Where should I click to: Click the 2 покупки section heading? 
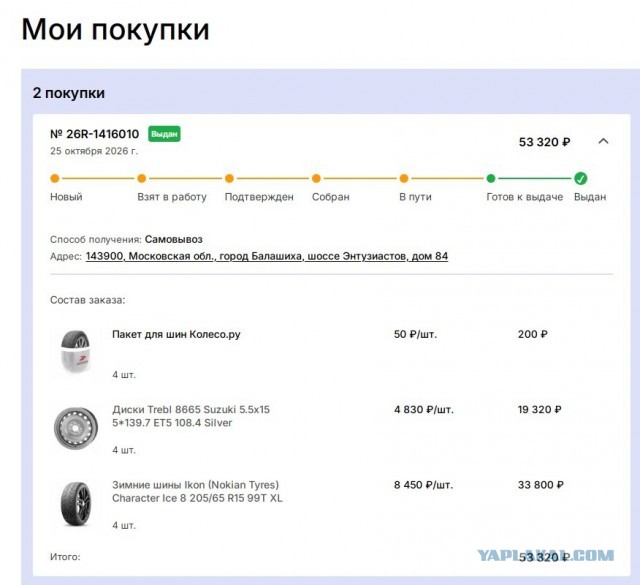pyautogui.click(x=69, y=93)
